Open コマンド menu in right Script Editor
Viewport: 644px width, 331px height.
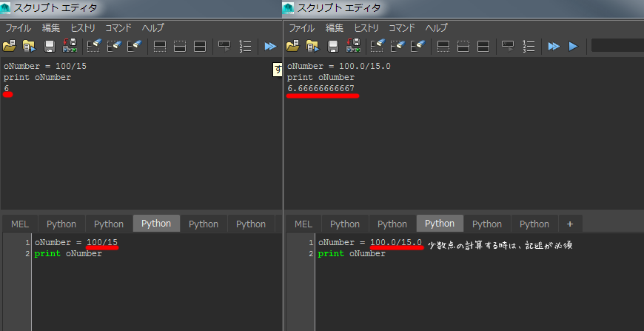tap(402, 28)
